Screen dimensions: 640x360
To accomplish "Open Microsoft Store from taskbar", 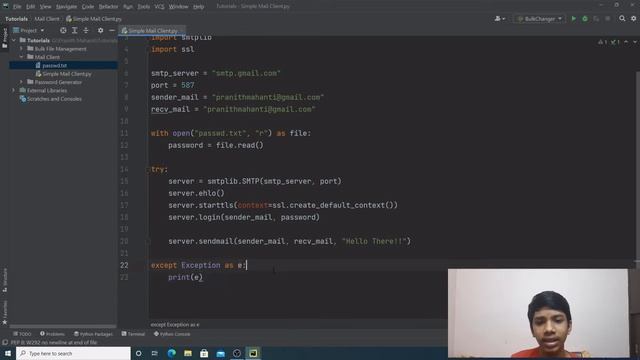I will click(x=204, y=353).
